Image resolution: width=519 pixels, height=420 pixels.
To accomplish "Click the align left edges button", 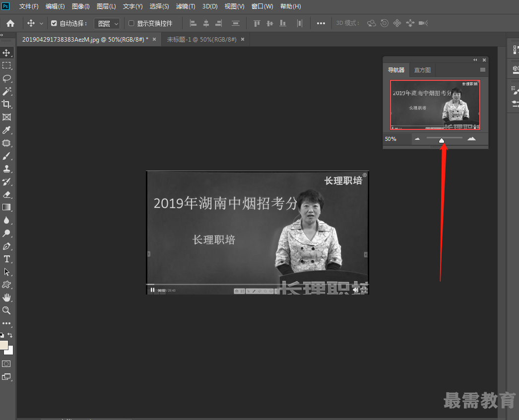I will pos(193,23).
